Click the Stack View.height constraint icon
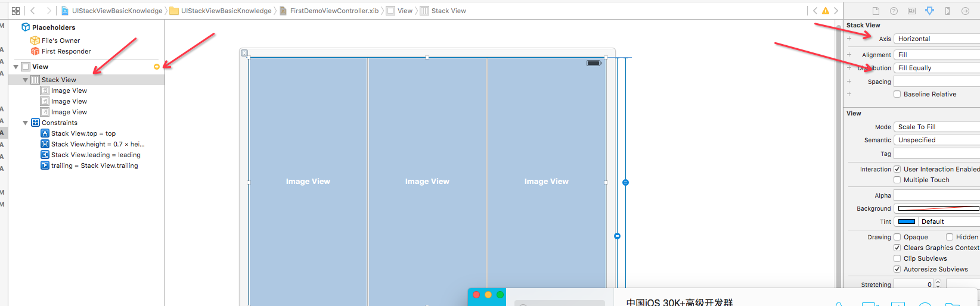Screen dimensions: 980x306 click(45, 144)
